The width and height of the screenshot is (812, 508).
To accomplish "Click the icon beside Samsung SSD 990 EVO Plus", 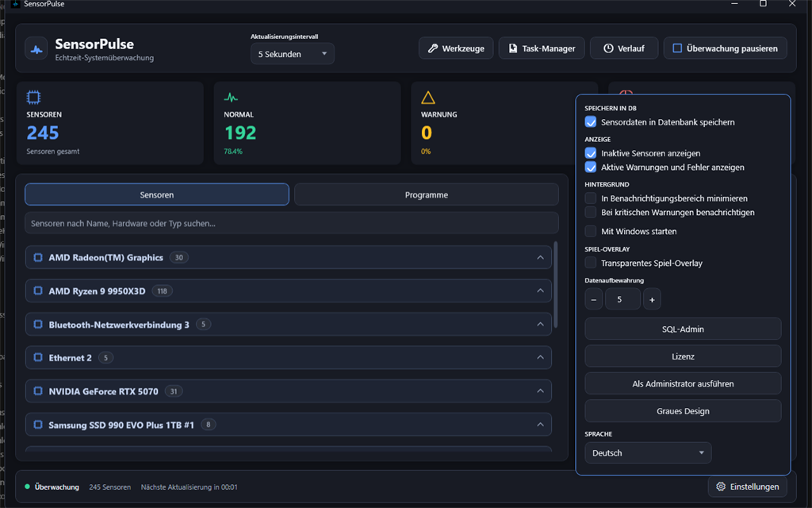I will pyautogui.click(x=38, y=425).
